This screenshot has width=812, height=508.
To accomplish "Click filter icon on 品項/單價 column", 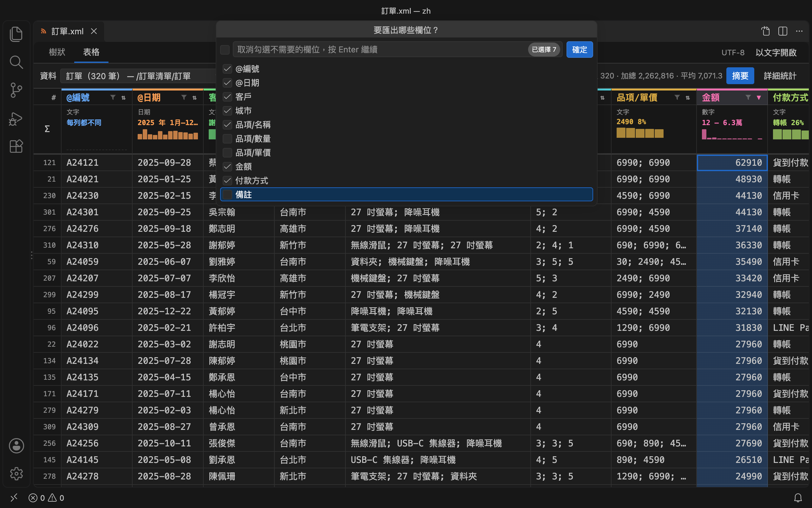I will pyautogui.click(x=677, y=97).
